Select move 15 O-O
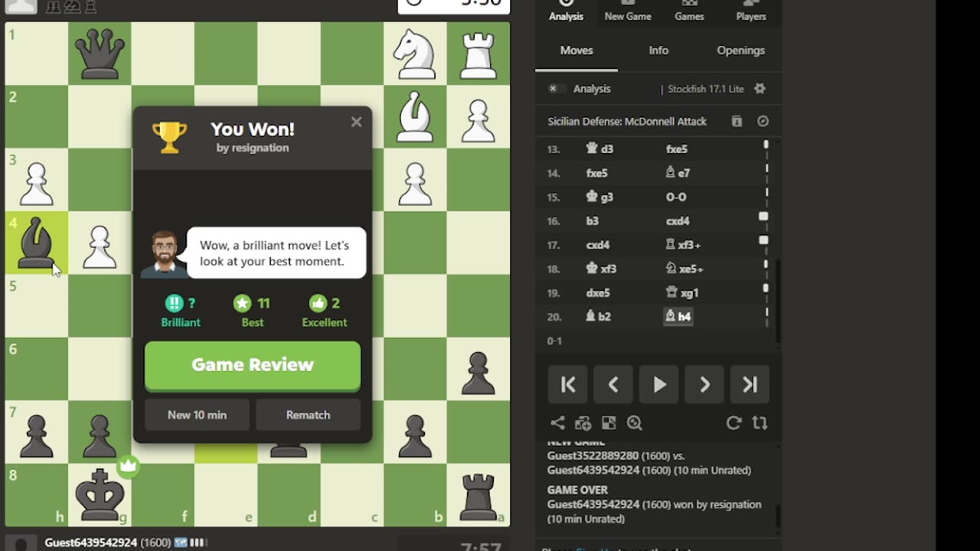Image resolution: width=980 pixels, height=551 pixels. click(x=676, y=197)
